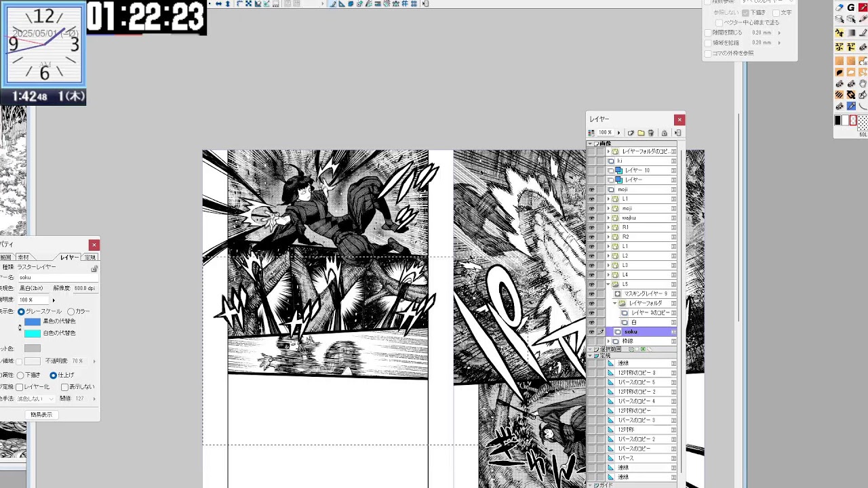Click the yellow hiragana text tool icon
This screenshot has width=868, height=488.
(x=840, y=33)
